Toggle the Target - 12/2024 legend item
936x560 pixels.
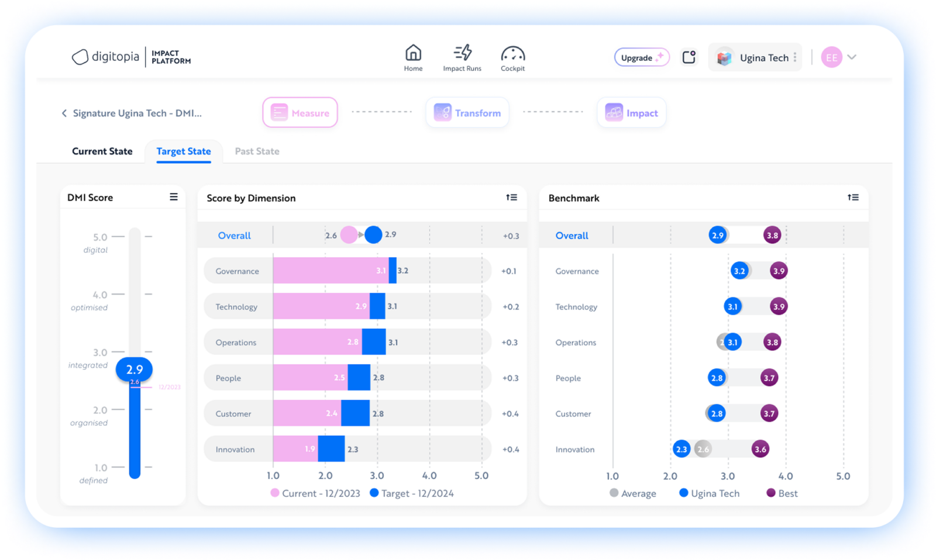(411, 493)
